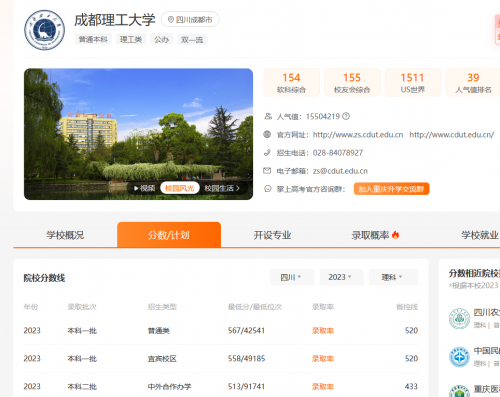Click the score cell 567/42541
The width and height of the screenshot is (500, 397).
click(246, 331)
